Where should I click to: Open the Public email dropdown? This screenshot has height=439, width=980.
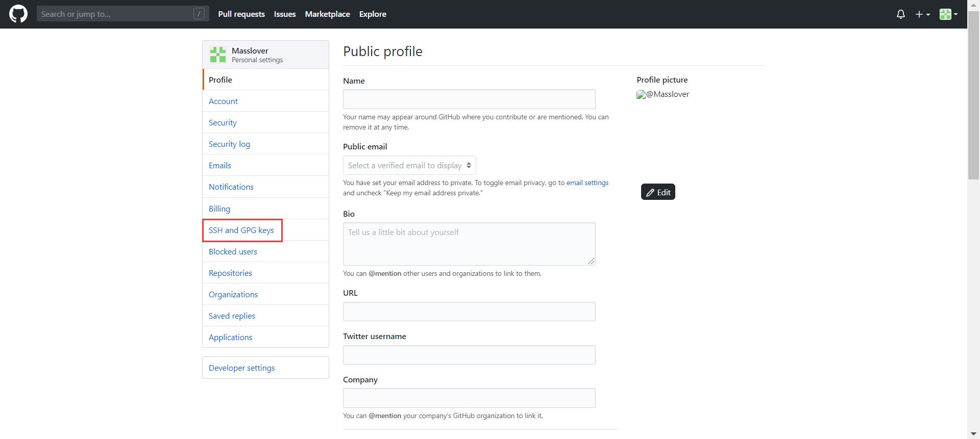(409, 165)
